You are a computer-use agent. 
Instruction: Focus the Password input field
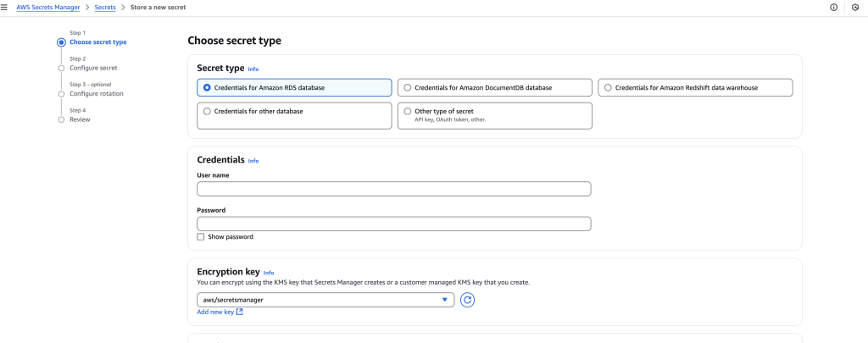(393, 224)
